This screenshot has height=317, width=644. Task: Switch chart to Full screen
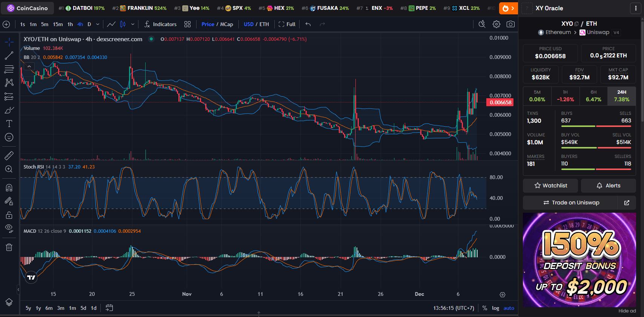pos(287,24)
